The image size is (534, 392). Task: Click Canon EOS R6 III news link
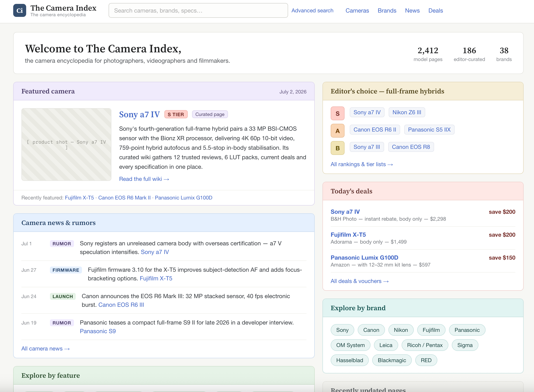point(121,305)
